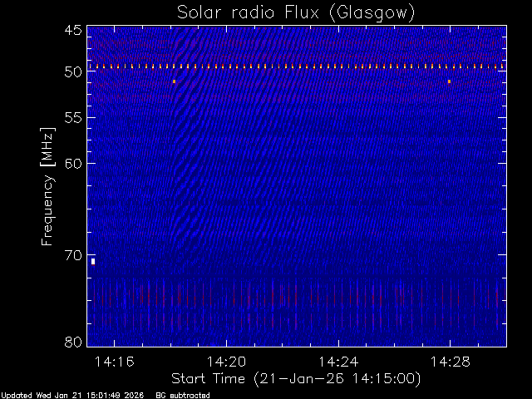The height and width of the screenshot is (399, 532).
Task: Click the white marker near 70 MHz
Action: click(93, 262)
